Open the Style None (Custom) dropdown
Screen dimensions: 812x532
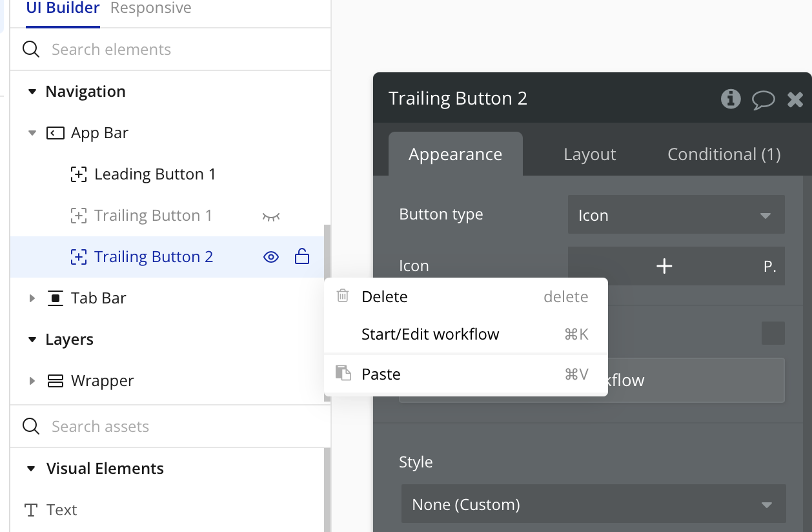point(594,504)
